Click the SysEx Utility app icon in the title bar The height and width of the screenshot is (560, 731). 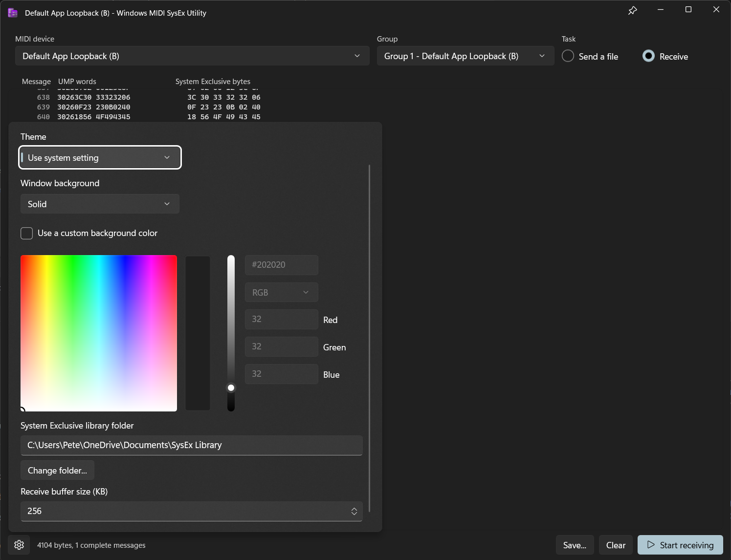(x=13, y=13)
